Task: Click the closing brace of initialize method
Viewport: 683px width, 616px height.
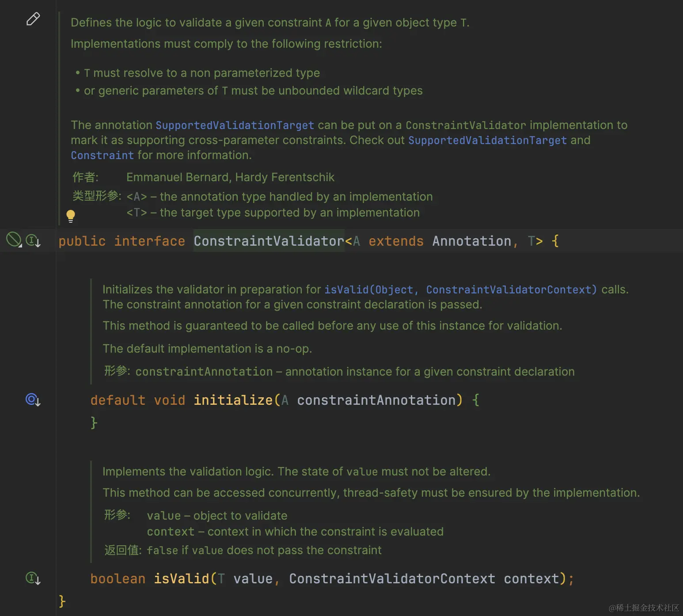Action: 94,423
